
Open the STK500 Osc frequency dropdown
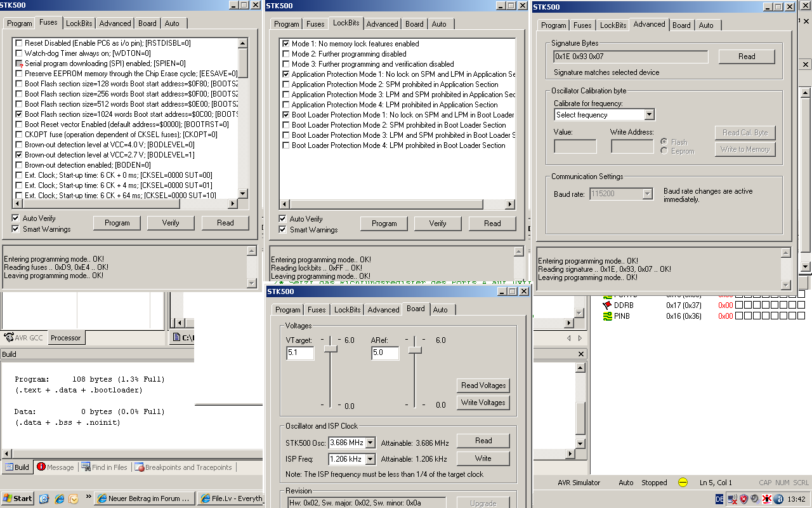370,443
